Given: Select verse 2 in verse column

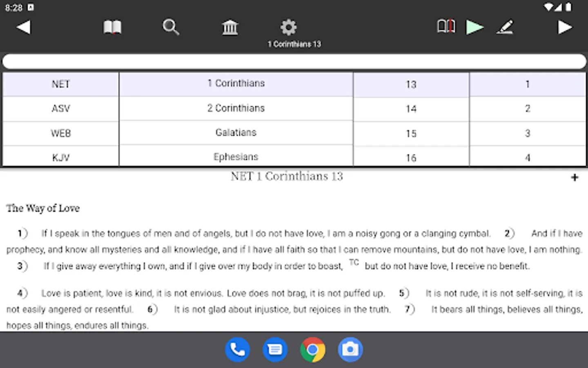Looking at the screenshot, I should (x=528, y=109).
